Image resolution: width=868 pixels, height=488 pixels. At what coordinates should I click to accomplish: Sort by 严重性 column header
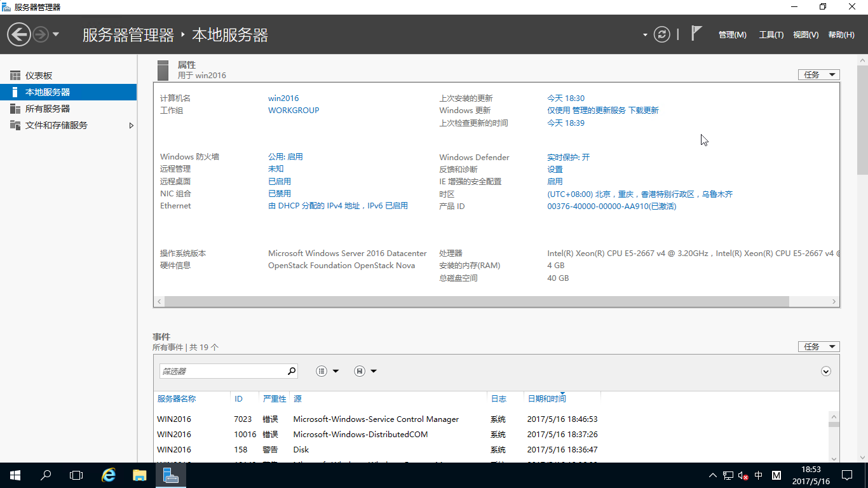(275, 399)
